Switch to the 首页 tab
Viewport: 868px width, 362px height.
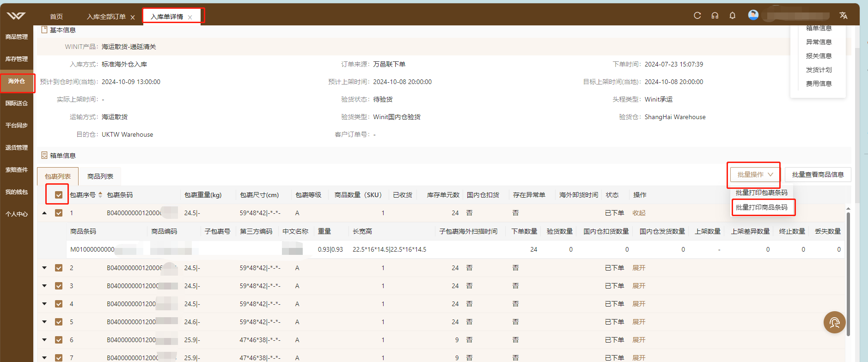tap(56, 17)
